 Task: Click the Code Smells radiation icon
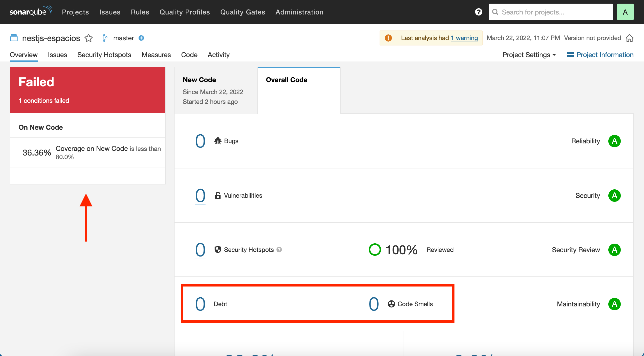[391, 304]
